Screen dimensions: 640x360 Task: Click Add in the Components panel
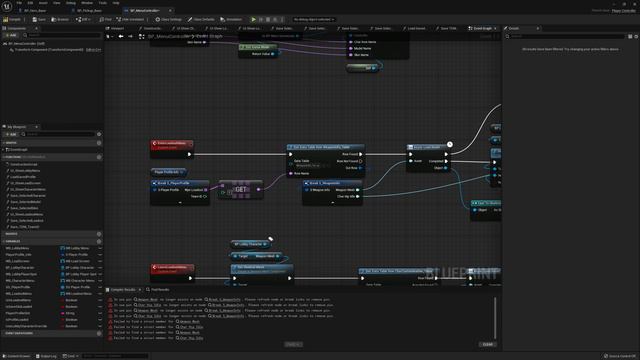coord(11,36)
